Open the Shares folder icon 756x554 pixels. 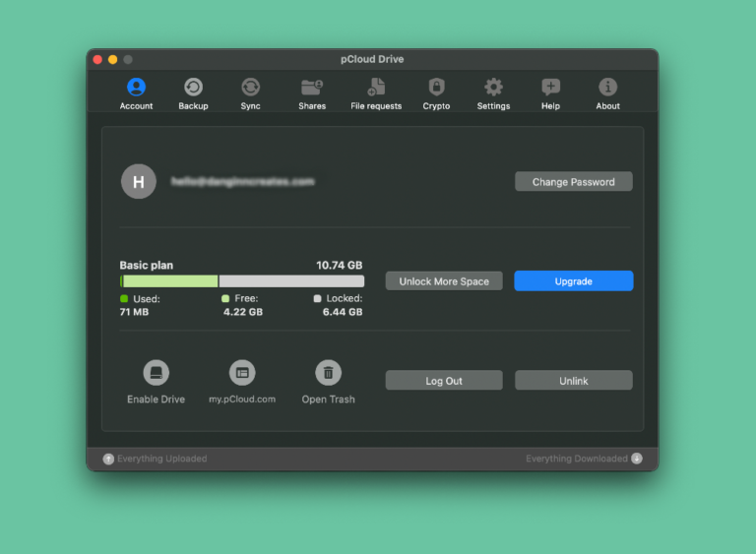[x=312, y=88]
